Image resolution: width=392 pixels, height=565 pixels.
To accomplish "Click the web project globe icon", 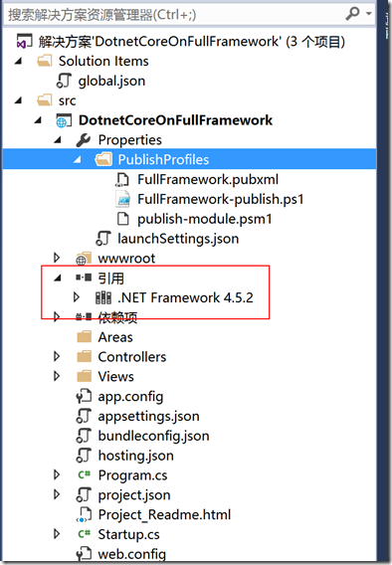I will [x=64, y=120].
